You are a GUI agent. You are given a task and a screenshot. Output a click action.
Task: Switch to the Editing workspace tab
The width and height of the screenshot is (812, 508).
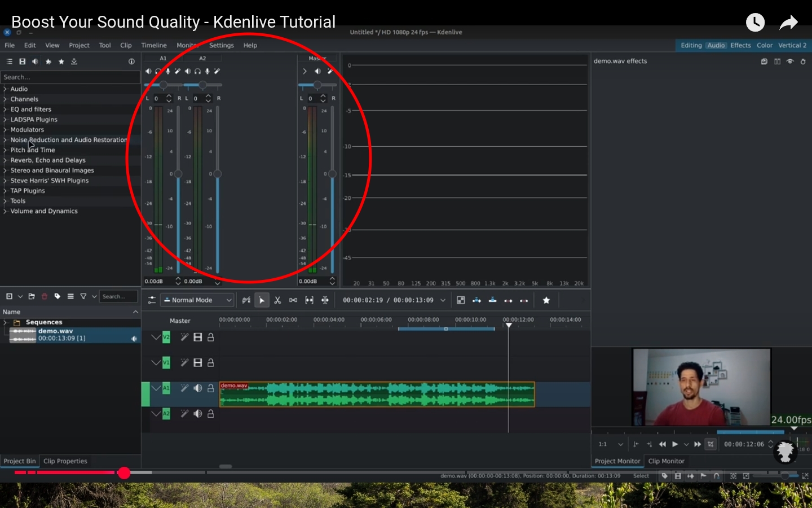(691, 45)
